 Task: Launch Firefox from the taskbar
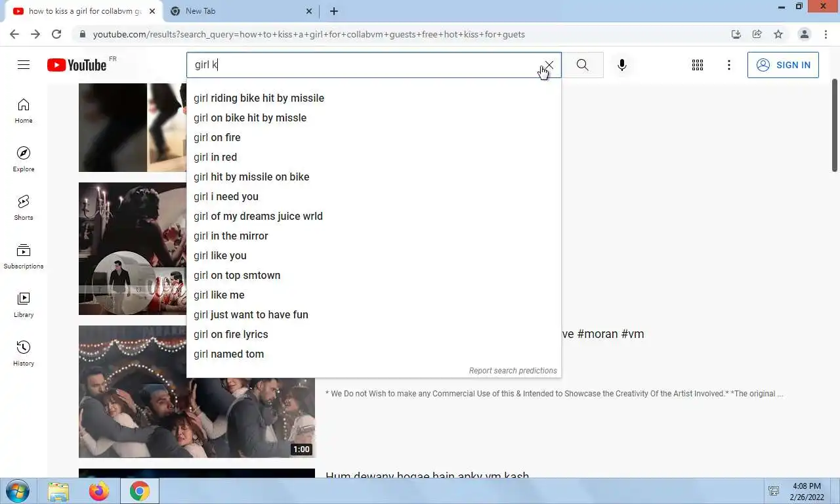point(99,492)
